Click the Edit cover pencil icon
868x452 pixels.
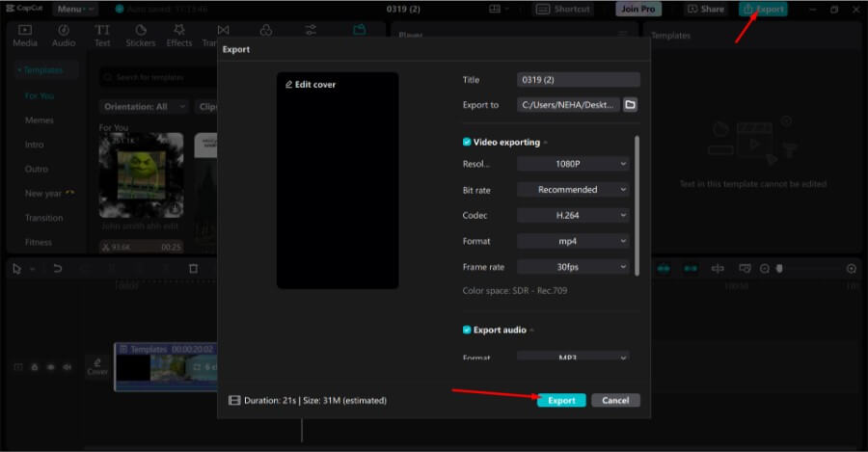(x=289, y=85)
